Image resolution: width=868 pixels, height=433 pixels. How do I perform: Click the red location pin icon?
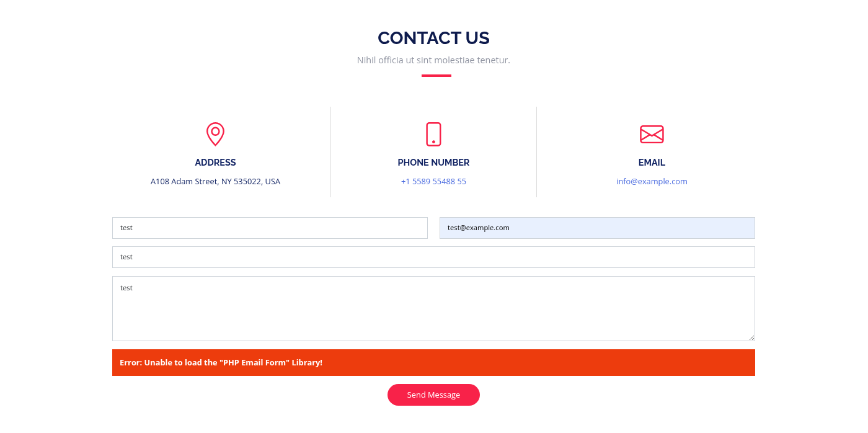click(215, 134)
